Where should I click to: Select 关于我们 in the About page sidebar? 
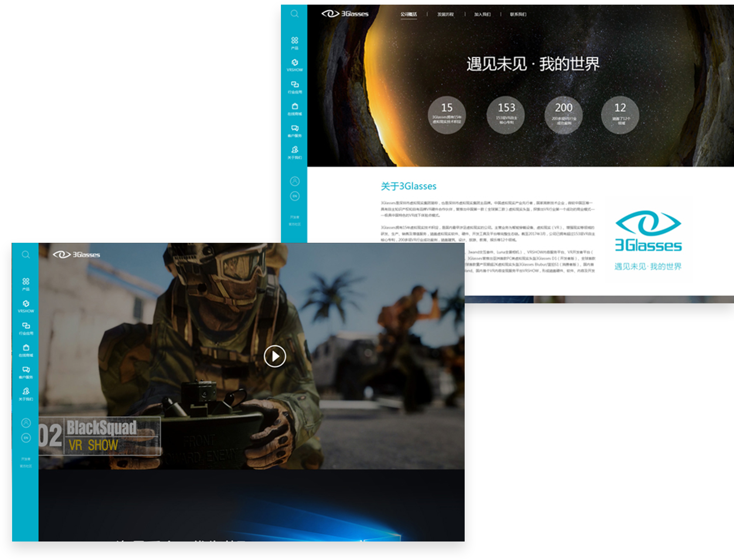pos(294,153)
